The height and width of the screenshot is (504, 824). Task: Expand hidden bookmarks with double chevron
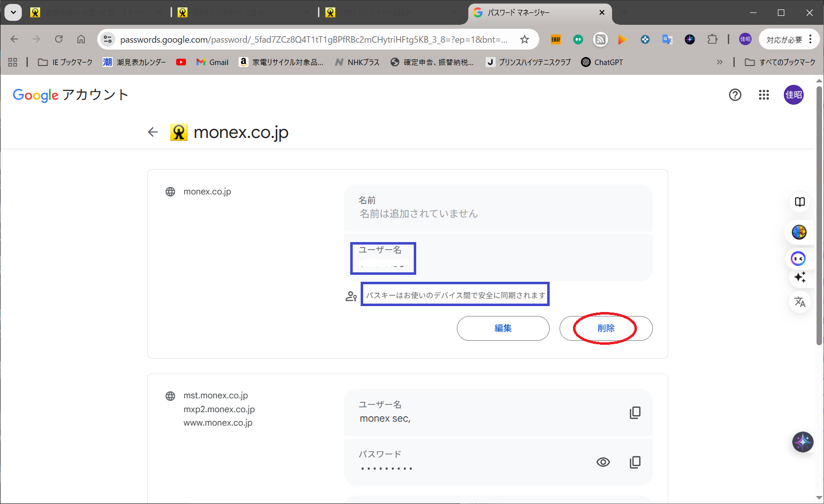point(719,62)
